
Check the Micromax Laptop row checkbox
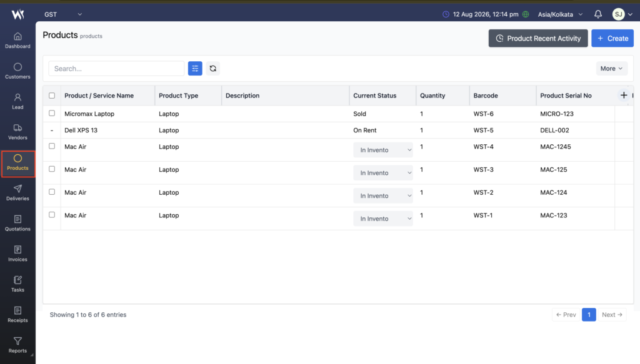(x=52, y=113)
